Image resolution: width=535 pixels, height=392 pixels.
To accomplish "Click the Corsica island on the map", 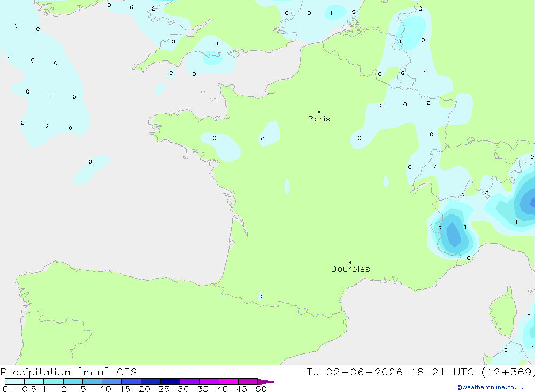I will pos(503,312).
